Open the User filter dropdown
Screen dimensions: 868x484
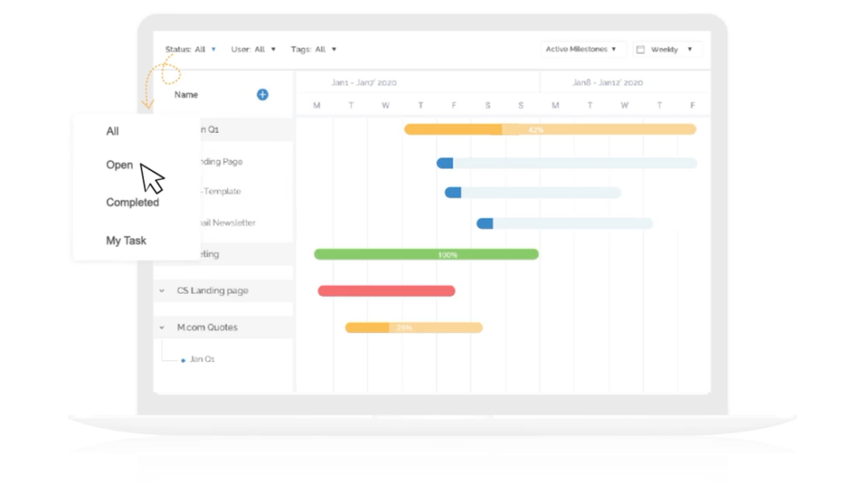pos(253,49)
